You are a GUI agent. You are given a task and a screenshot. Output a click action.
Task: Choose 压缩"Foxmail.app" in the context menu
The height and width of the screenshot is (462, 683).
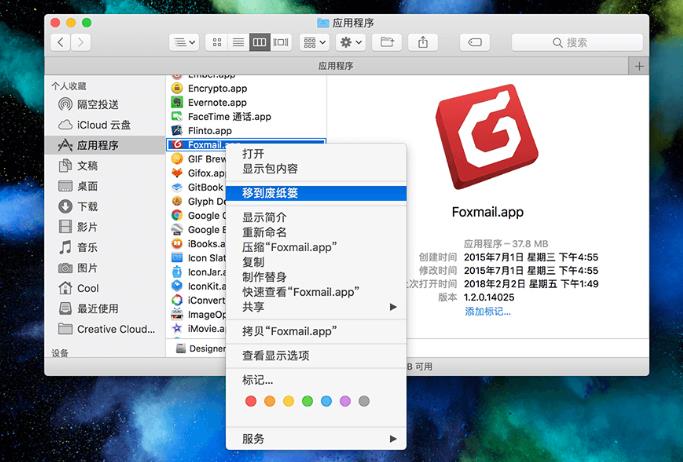pos(316,247)
